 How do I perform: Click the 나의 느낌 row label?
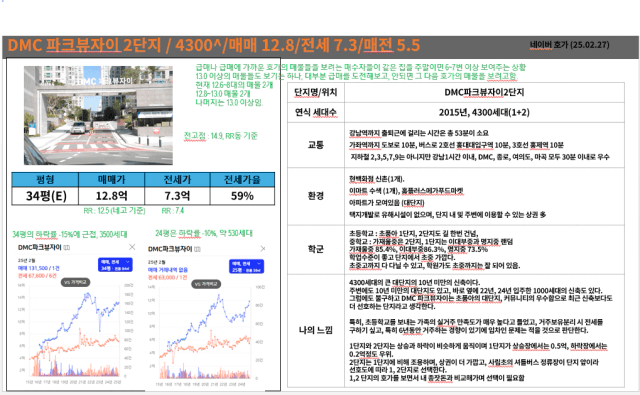(316, 330)
